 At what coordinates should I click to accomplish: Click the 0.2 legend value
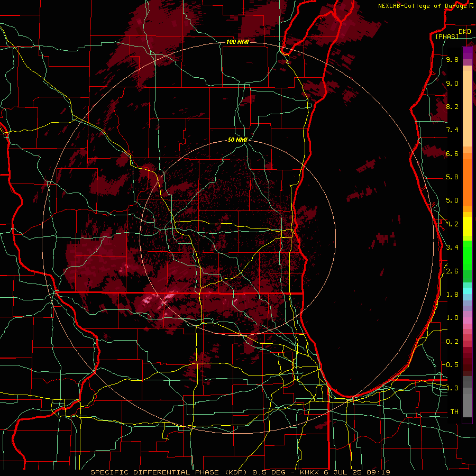[x=452, y=341]
